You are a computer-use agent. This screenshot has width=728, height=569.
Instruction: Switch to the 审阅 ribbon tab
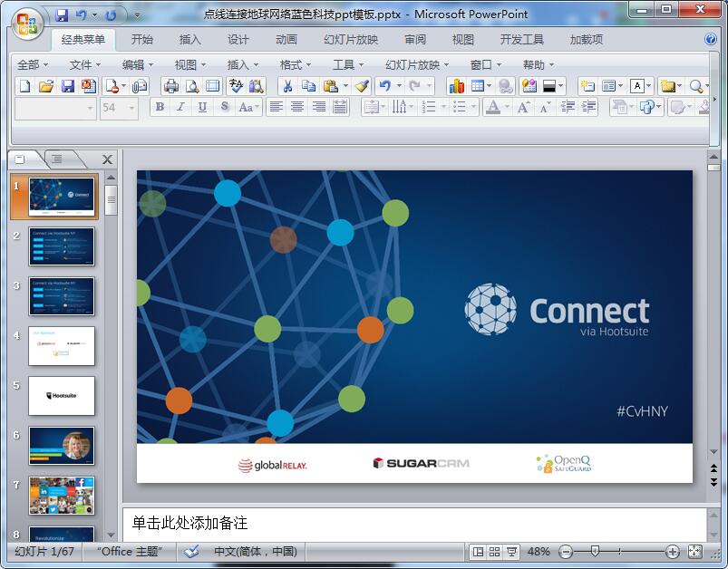[x=415, y=40]
